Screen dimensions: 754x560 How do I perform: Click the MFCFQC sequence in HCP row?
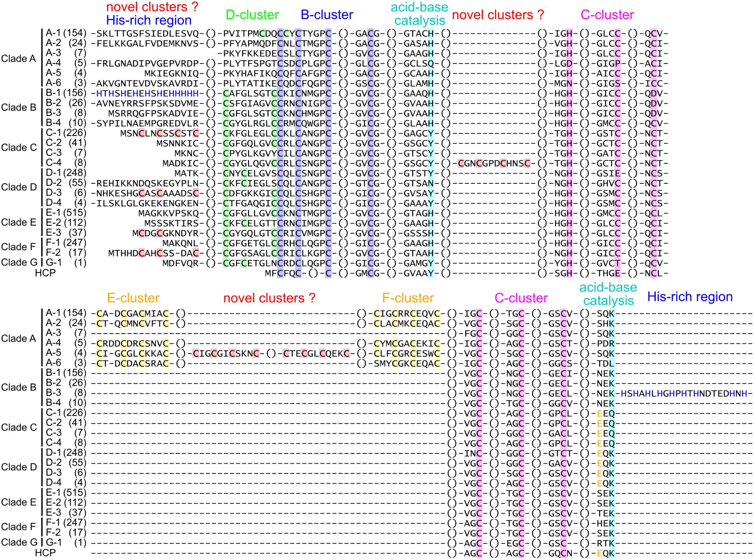pos(283,273)
